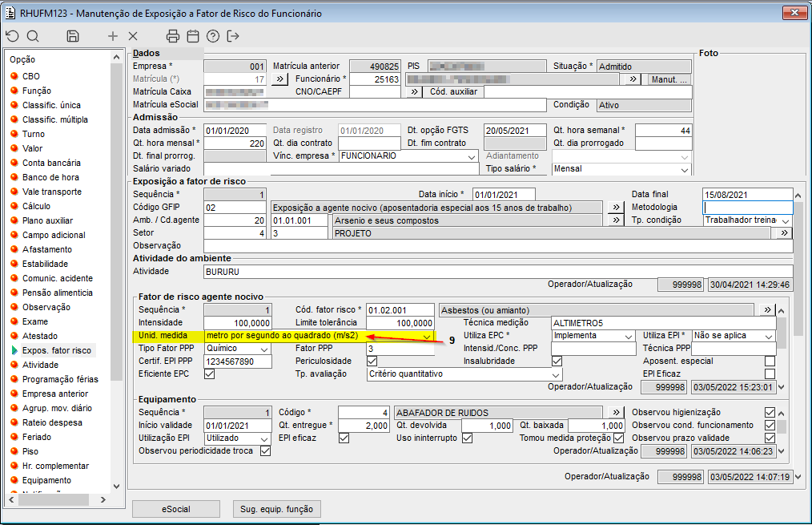Open the Tp. avaliação dropdown
812x525 pixels.
556,374
